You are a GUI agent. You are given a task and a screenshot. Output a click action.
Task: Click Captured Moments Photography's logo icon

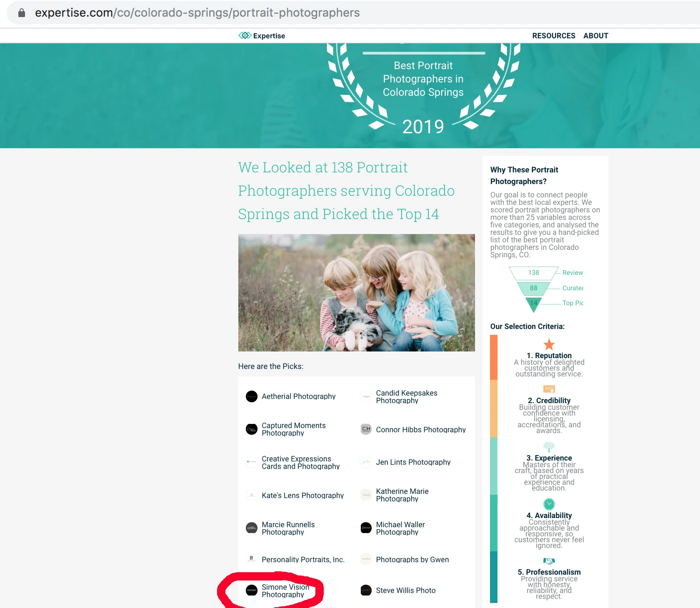pyautogui.click(x=252, y=429)
